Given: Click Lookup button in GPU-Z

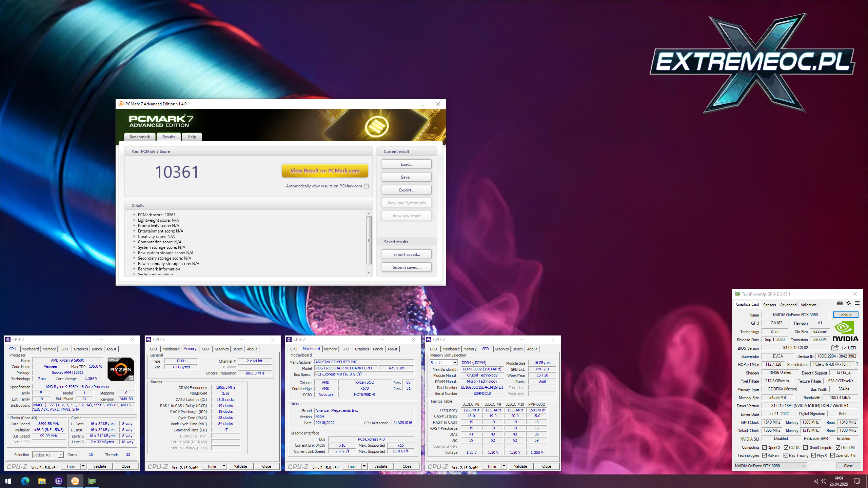Looking at the screenshot, I should (x=845, y=315).
